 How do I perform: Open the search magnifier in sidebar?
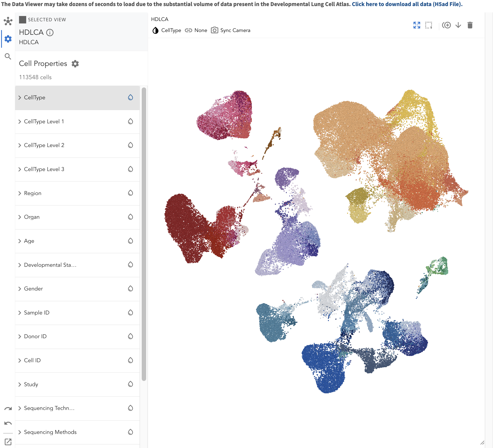click(x=8, y=57)
